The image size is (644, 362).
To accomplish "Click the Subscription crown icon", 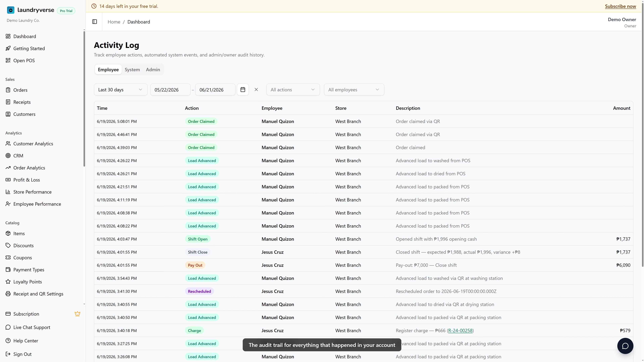I will pos(77,314).
